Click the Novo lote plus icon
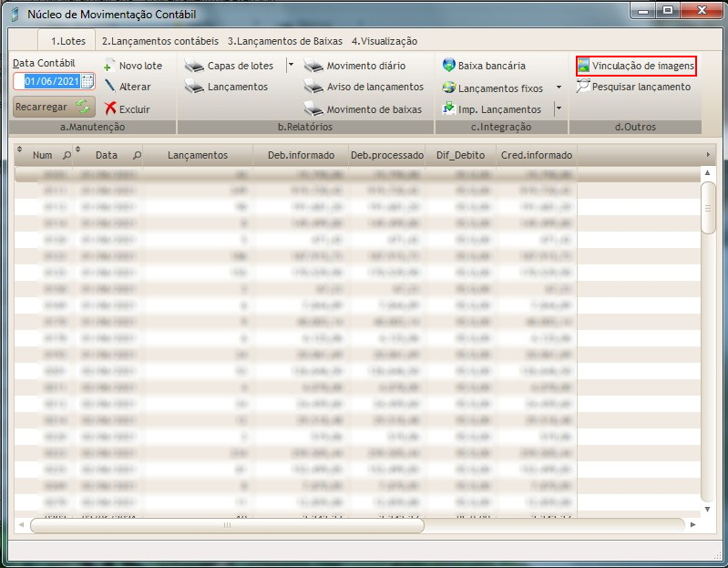The height and width of the screenshot is (568, 728). [x=108, y=66]
